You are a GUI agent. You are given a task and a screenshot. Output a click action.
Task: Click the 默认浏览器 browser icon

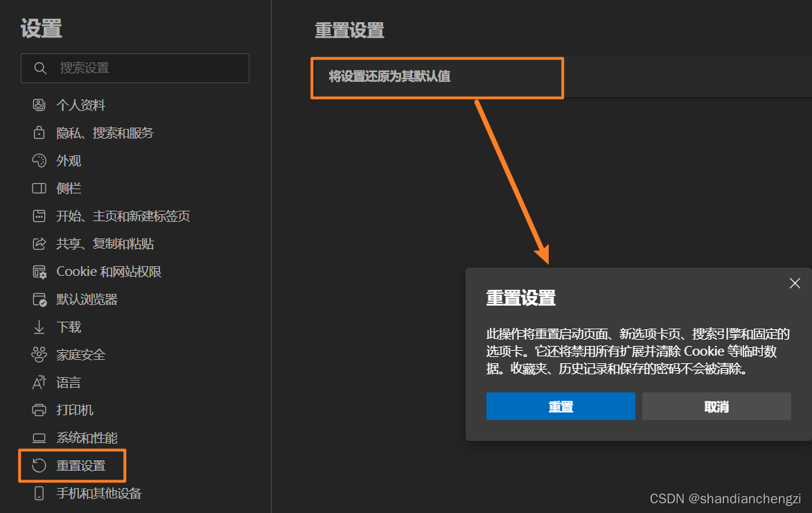39,299
